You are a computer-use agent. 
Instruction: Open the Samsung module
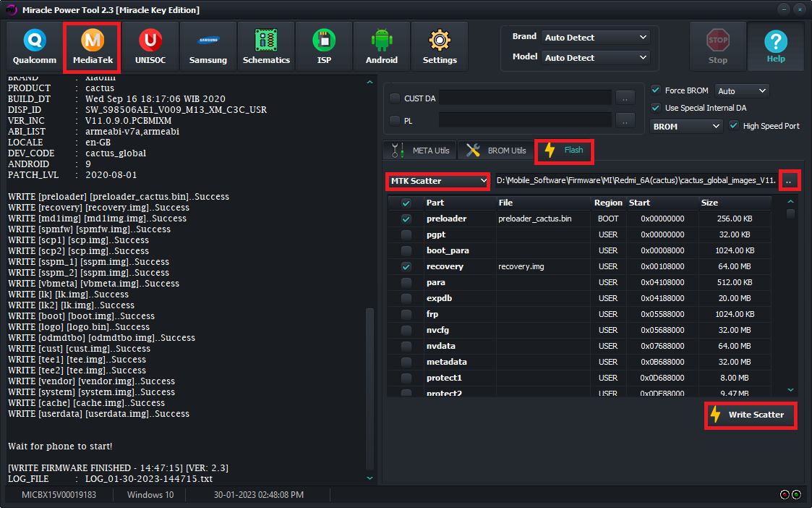208,46
